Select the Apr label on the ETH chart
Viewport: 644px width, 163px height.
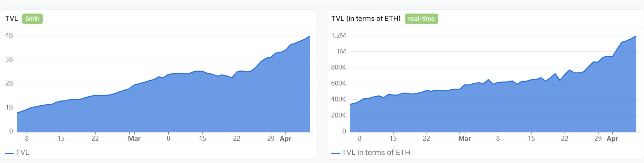pos(612,139)
